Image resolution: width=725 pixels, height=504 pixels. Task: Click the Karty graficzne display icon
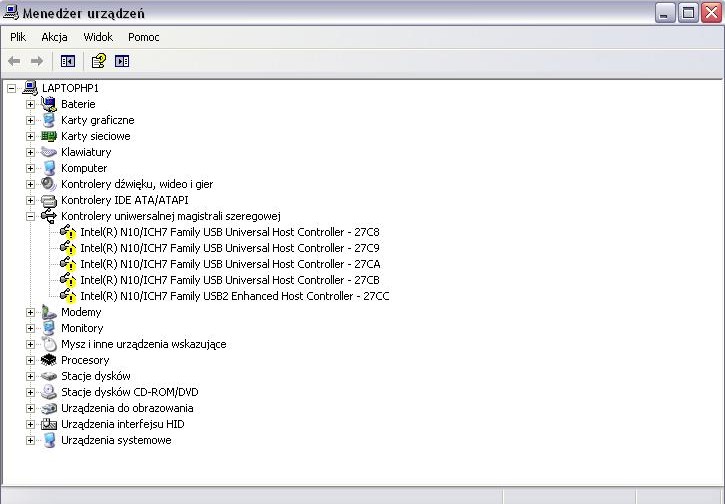[x=49, y=120]
